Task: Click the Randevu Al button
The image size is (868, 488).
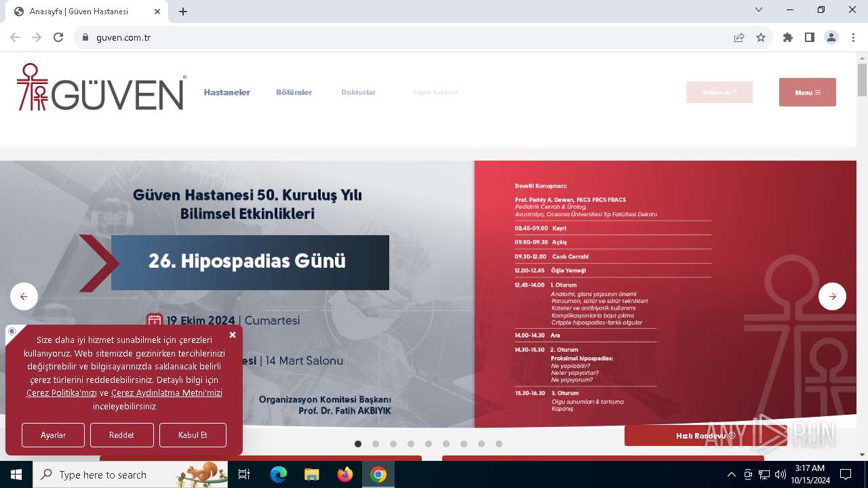Action: coord(719,92)
